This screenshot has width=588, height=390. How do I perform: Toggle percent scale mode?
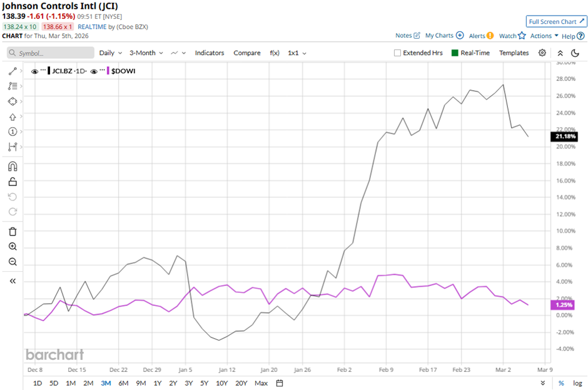561,383
